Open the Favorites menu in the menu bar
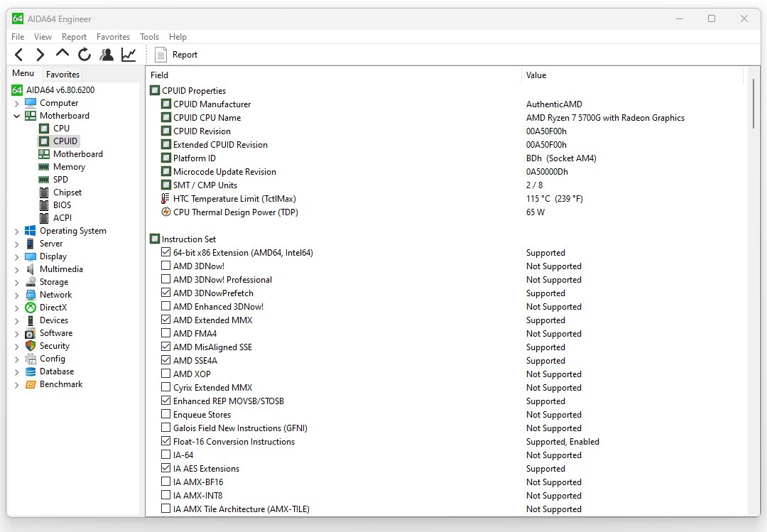Screen dimensions: 767x532 [113, 37]
